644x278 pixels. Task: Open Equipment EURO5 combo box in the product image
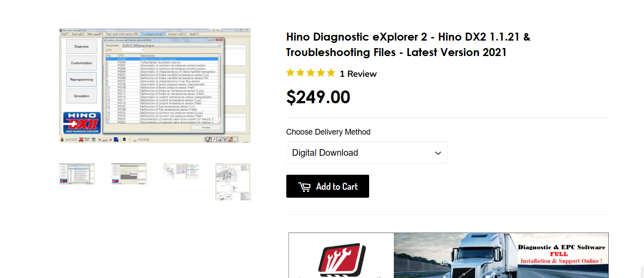click(x=171, y=45)
